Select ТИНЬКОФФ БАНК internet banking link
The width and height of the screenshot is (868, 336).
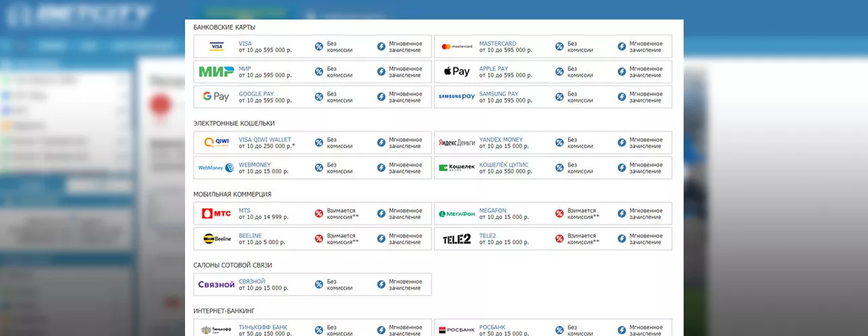point(262,327)
